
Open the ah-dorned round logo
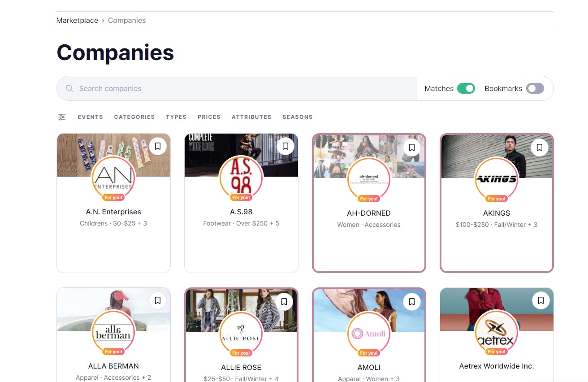coord(369,179)
